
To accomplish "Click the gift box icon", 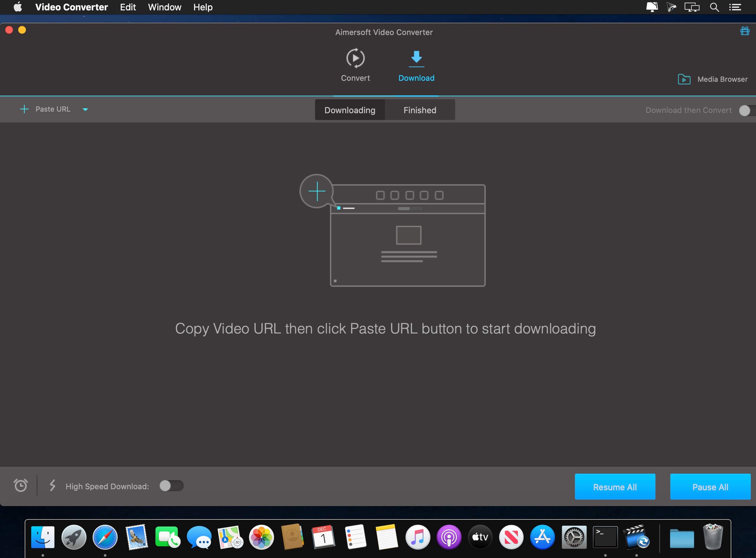I will (x=745, y=31).
